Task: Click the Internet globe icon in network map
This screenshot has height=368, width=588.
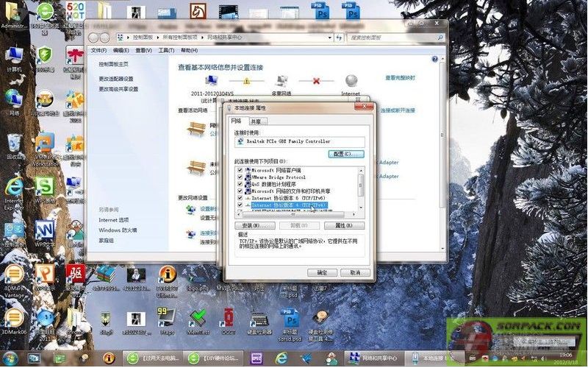Action: click(351, 80)
